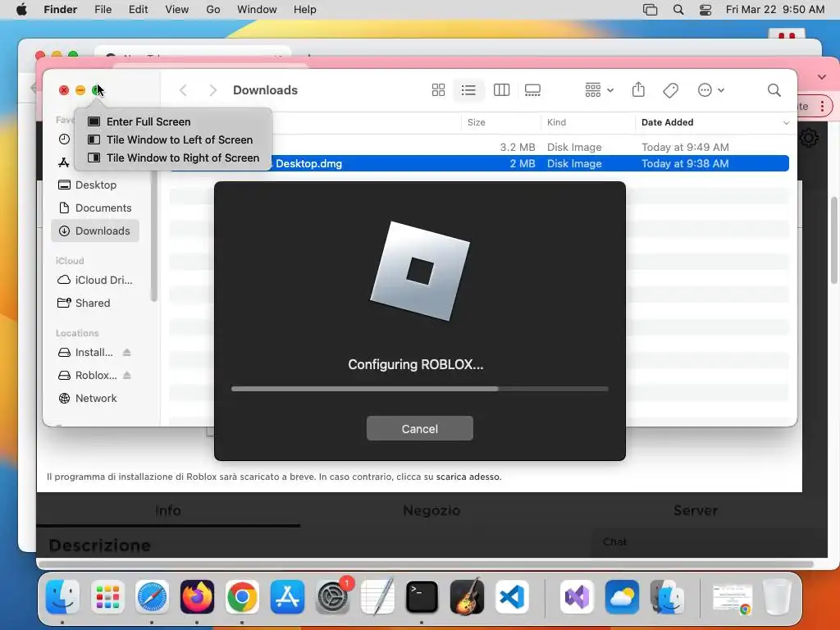Click the Tags icon in Finder toolbar

(670, 90)
